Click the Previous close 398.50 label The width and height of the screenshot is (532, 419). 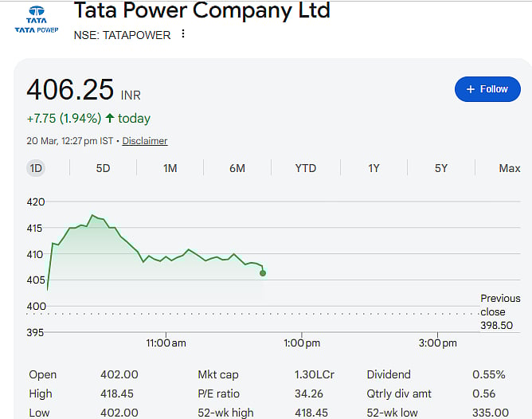coord(499,311)
